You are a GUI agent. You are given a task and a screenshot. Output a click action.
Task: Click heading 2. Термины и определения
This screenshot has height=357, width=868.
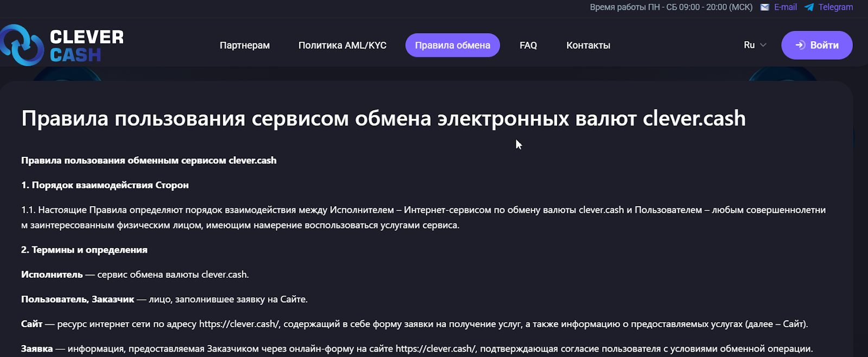point(84,250)
